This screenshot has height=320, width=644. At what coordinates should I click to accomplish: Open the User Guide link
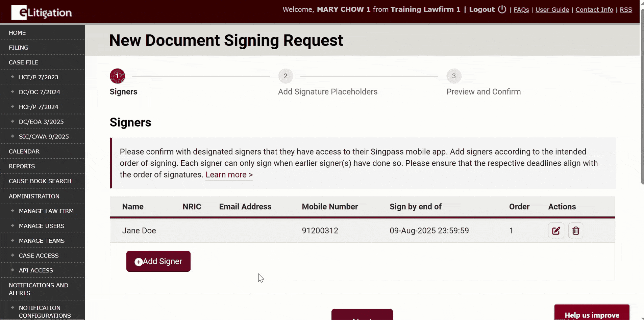pos(552,10)
